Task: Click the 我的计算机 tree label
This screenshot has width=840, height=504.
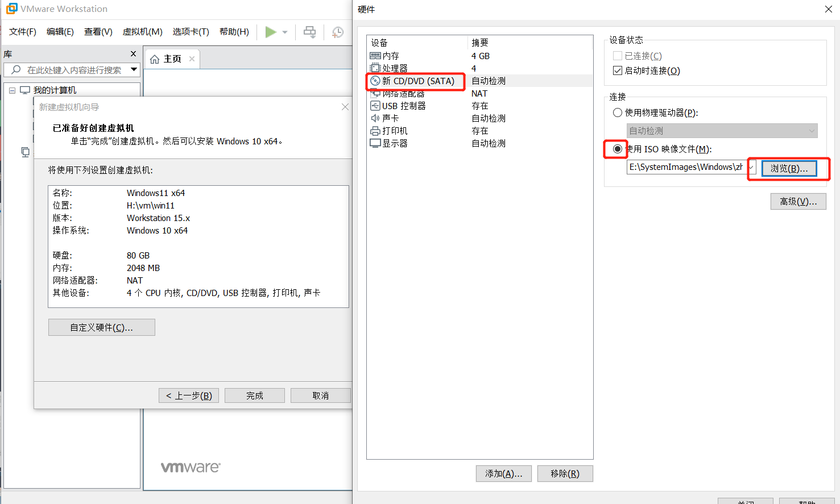Action: [55, 90]
